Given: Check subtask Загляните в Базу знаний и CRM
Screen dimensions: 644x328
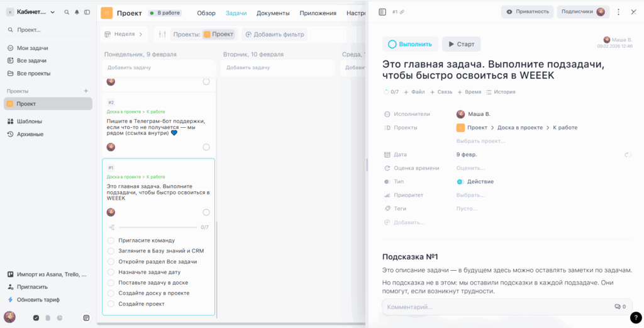Looking at the screenshot, I should click(x=111, y=251).
